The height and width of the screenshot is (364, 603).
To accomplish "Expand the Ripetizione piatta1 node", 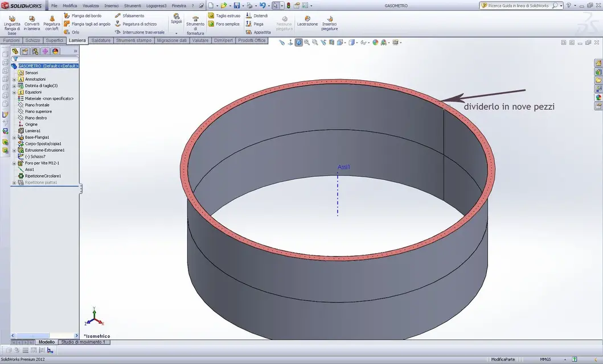I will (x=14, y=183).
